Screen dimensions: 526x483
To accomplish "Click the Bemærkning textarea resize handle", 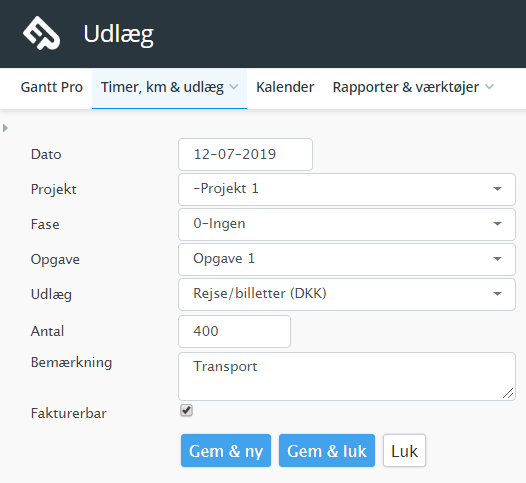I will pos(508,393).
